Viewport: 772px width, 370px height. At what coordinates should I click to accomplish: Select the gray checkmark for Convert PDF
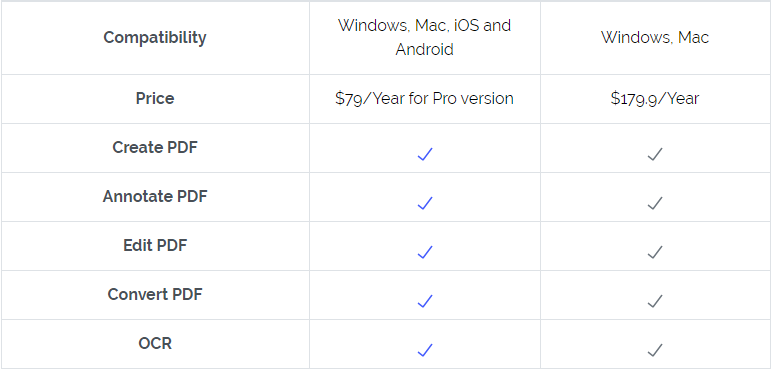pos(654,301)
